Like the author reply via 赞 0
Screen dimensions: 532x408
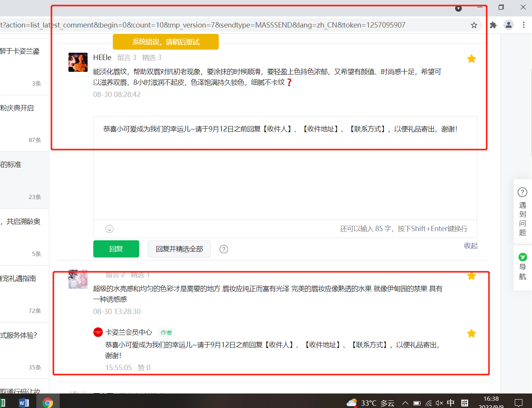(x=144, y=368)
